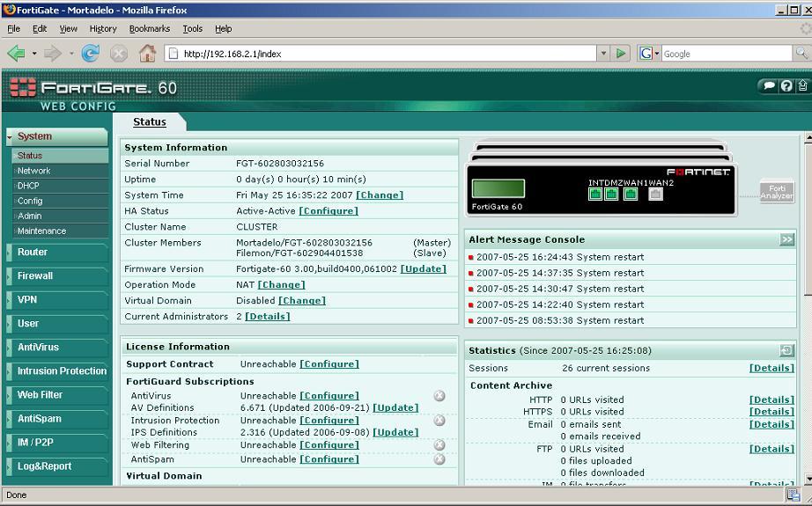This screenshot has width=812, height=506.
Task: Click Update link for AV Definitions
Action: pos(395,407)
